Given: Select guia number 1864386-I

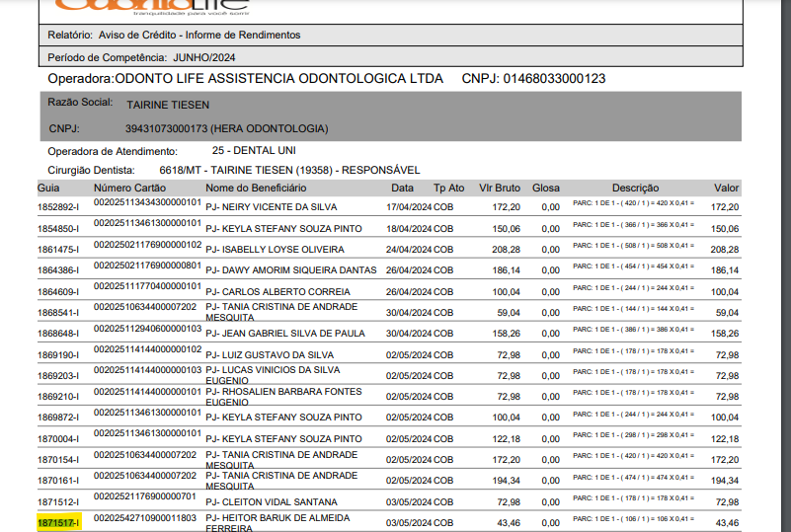Looking at the screenshot, I should point(58,270).
